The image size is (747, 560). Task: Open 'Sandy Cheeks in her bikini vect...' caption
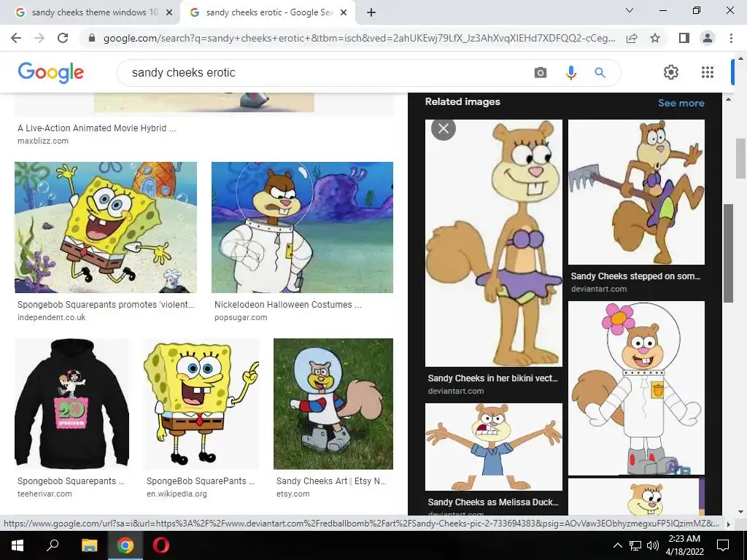coord(492,378)
